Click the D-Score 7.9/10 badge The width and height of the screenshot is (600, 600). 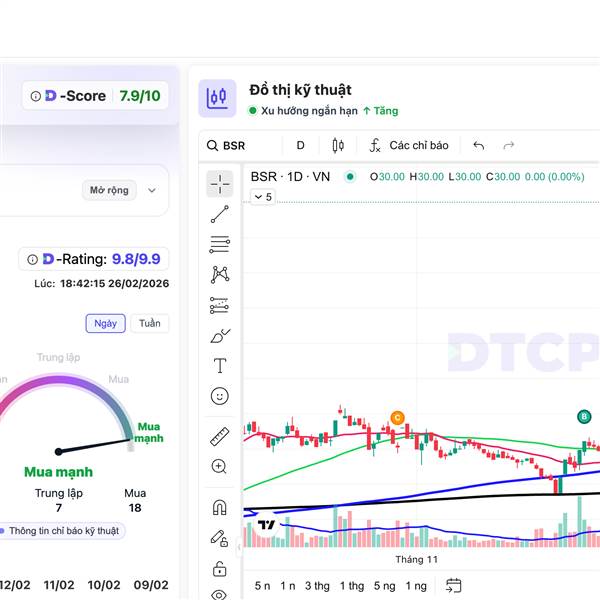[x=95, y=96]
